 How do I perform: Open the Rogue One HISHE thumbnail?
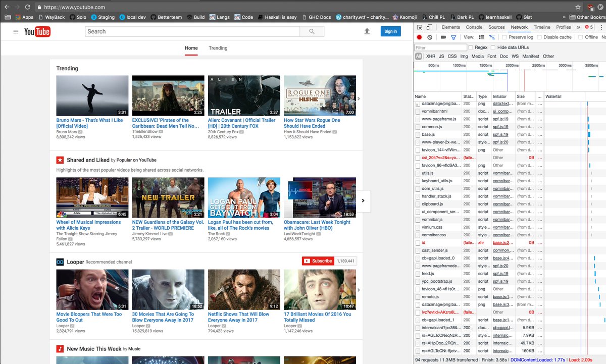[320, 96]
